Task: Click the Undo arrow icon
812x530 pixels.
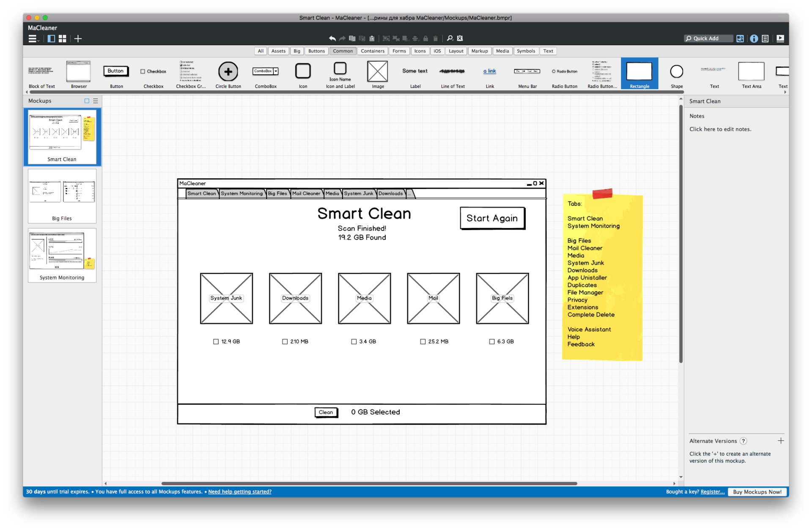Action: tap(332, 38)
